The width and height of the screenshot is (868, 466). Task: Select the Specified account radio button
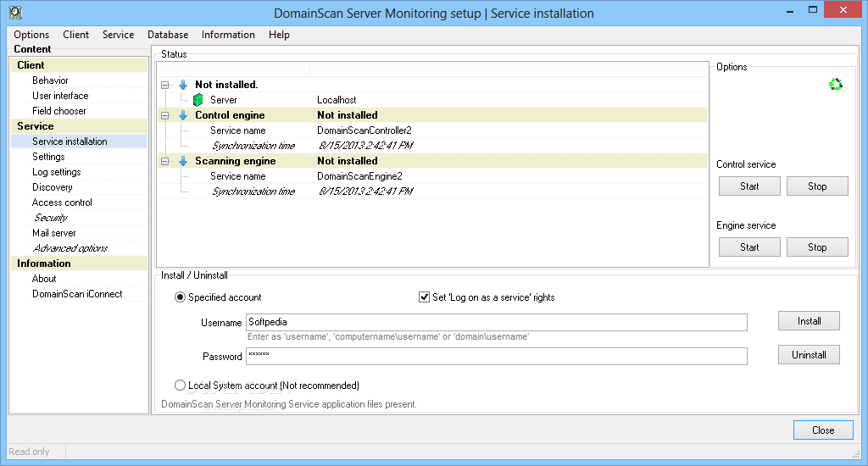pos(180,297)
